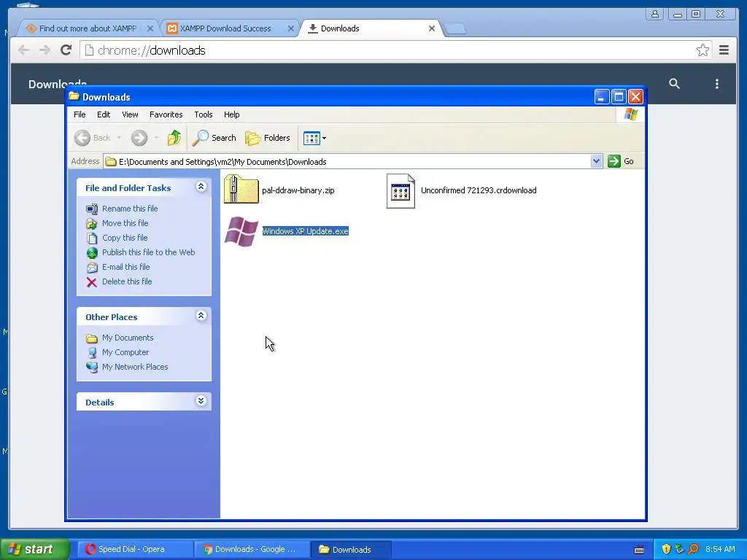The width and height of the screenshot is (747, 560).
Task: Click the Rename this file icon
Action: (92, 209)
